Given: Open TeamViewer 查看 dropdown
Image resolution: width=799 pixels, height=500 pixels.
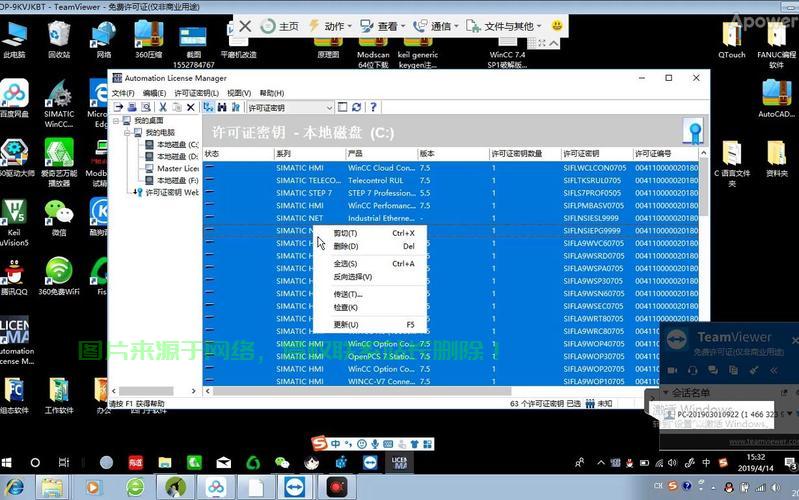Looking at the screenshot, I should (x=382, y=26).
